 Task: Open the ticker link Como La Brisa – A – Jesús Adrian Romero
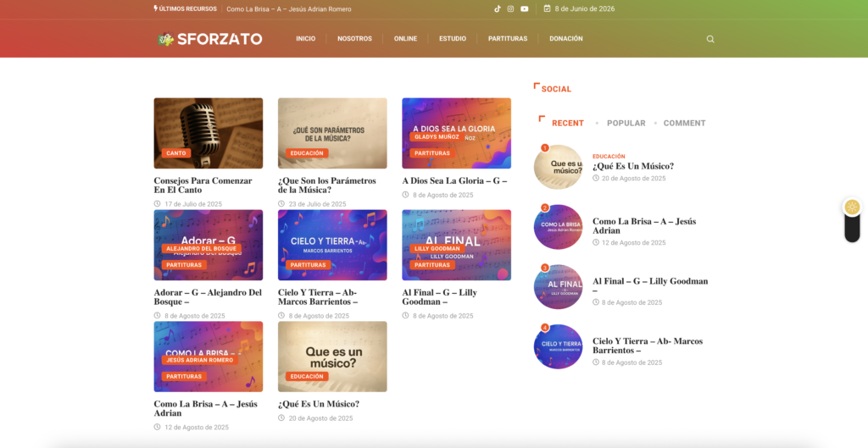[288, 8]
